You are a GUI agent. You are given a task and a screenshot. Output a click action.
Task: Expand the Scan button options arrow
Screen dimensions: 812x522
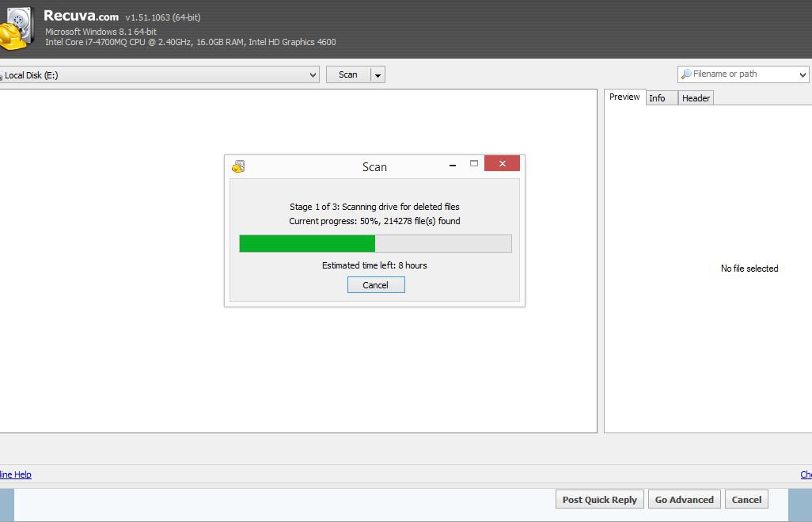pyautogui.click(x=378, y=75)
